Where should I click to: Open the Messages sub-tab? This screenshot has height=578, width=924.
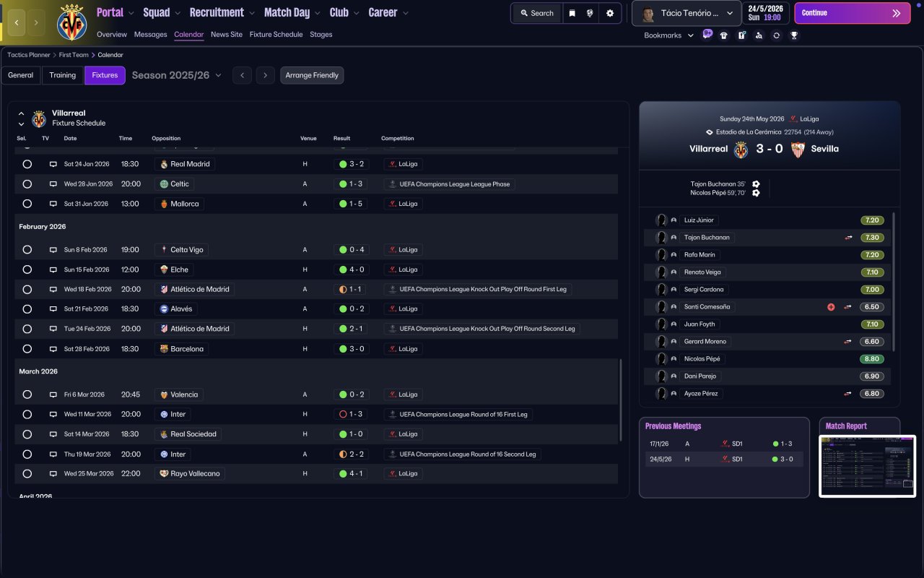[150, 35]
